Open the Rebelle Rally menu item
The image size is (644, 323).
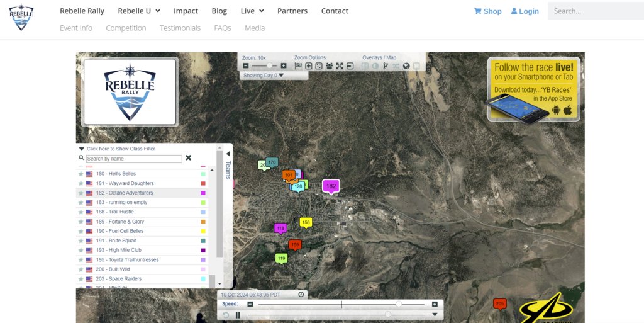(82, 11)
